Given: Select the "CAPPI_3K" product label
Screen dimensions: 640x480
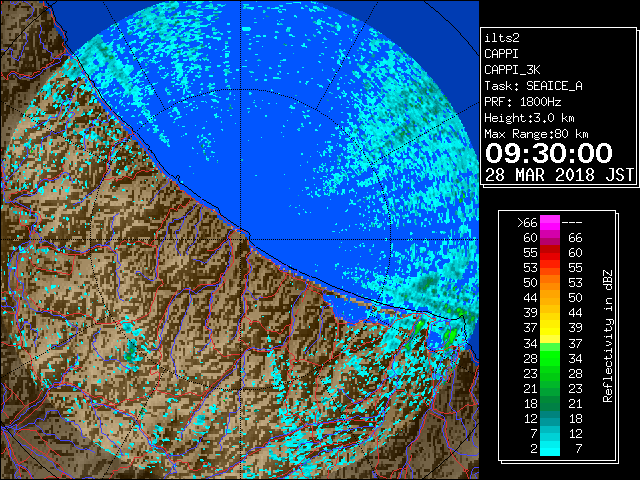Looking at the screenshot, I should pos(512,70).
